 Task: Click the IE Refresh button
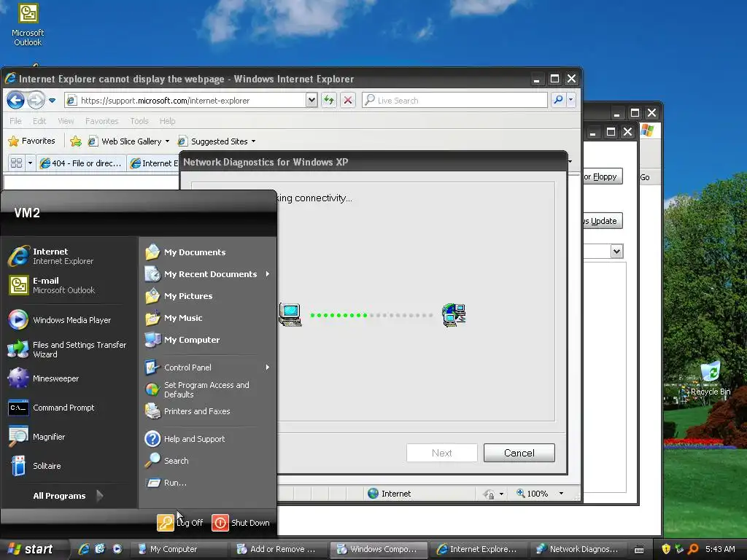coord(329,100)
